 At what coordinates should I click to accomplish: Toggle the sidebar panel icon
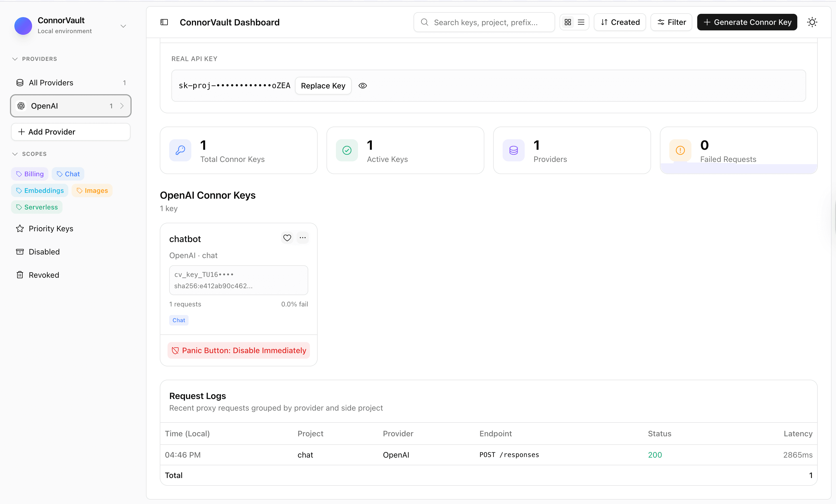164,22
